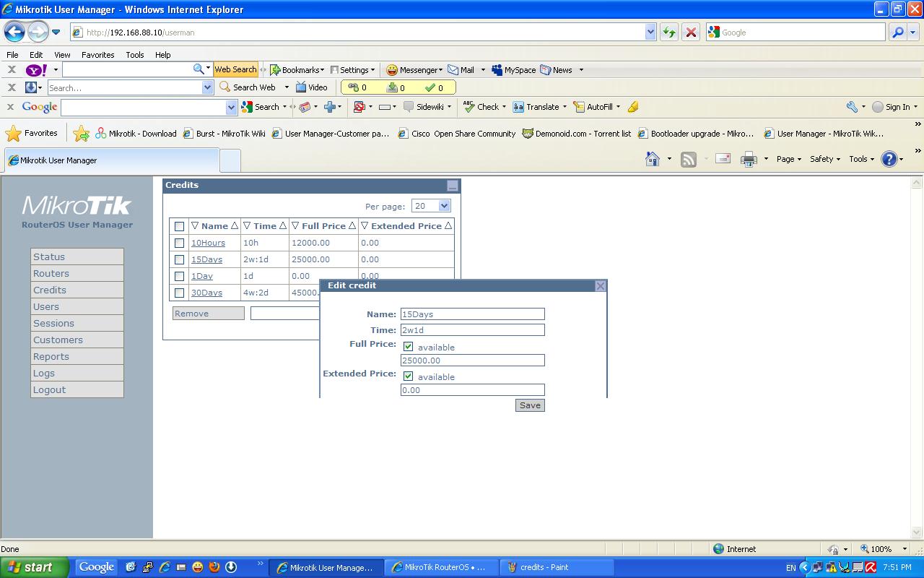Image resolution: width=924 pixels, height=578 pixels.
Task: Minimize the Credits panel
Action: coord(453,186)
